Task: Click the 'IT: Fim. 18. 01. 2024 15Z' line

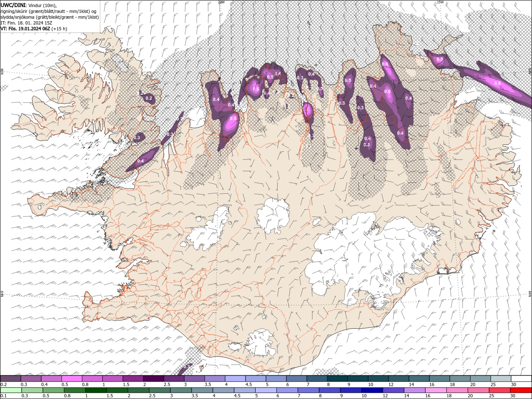Action: 26,23
